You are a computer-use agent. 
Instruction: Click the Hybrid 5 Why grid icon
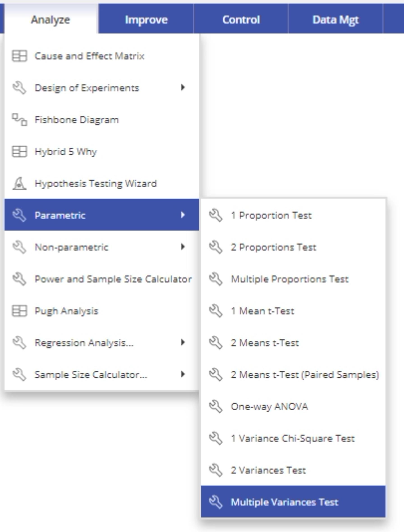click(x=19, y=151)
